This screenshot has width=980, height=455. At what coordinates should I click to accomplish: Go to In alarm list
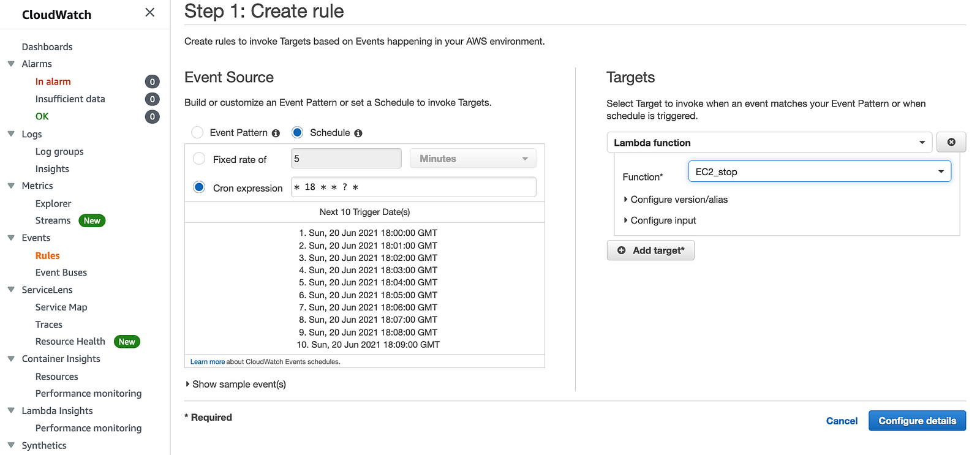coord(53,81)
